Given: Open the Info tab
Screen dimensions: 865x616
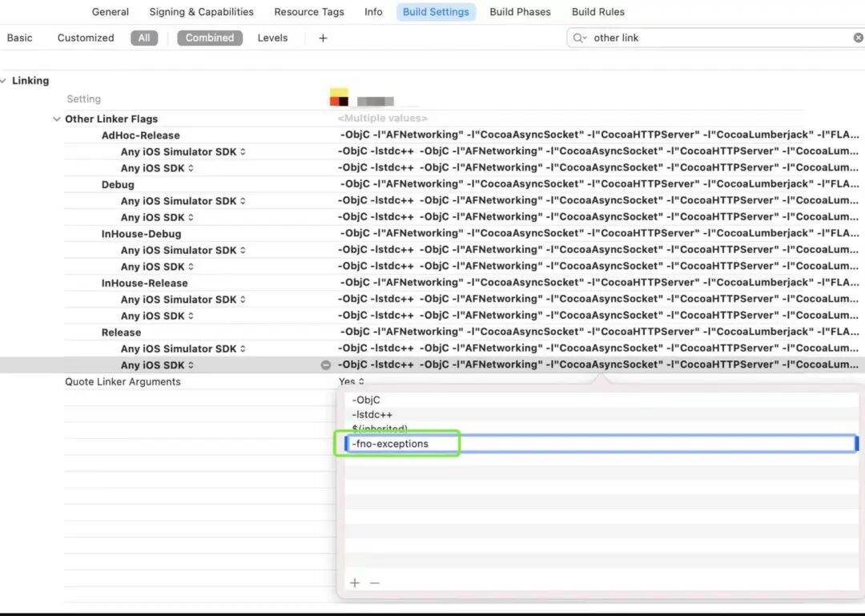Looking at the screenshot, I should pyautogui.click(x=373, y=11).
